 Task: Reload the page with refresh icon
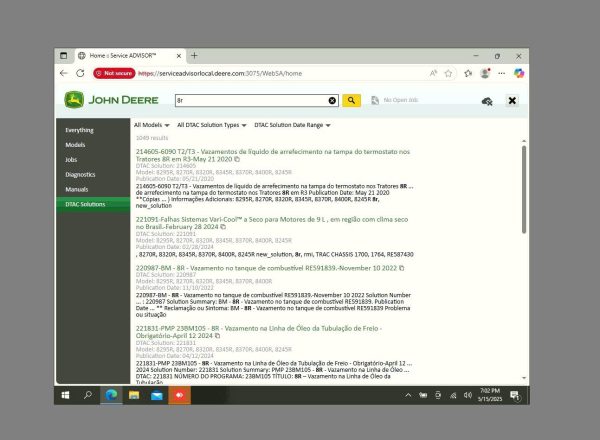80,73
